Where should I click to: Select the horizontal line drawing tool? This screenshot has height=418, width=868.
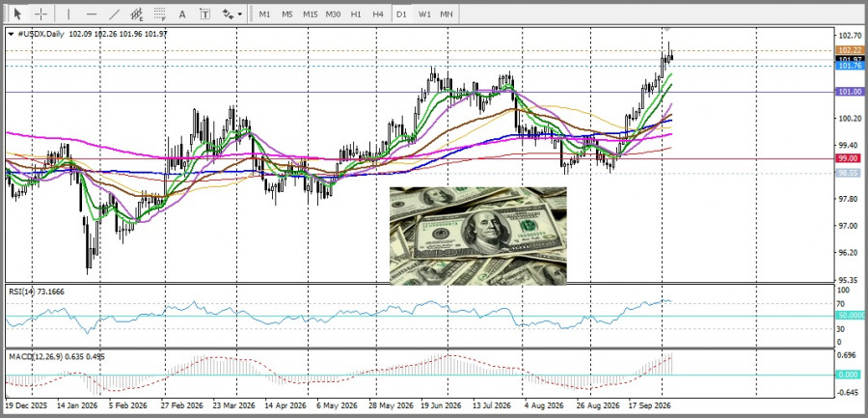point(92,14)
